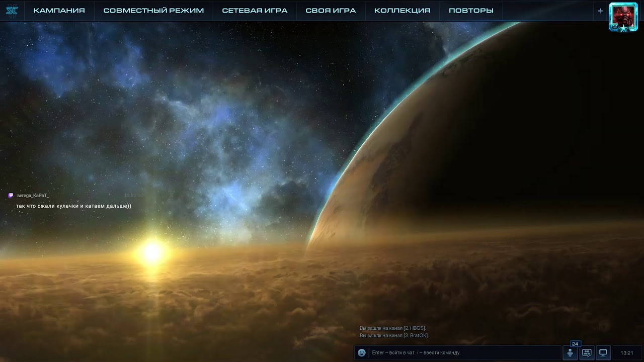Screen dimensions: 644x362
Task: Click the plus icon to add a friend
Action: coord(600,11)
